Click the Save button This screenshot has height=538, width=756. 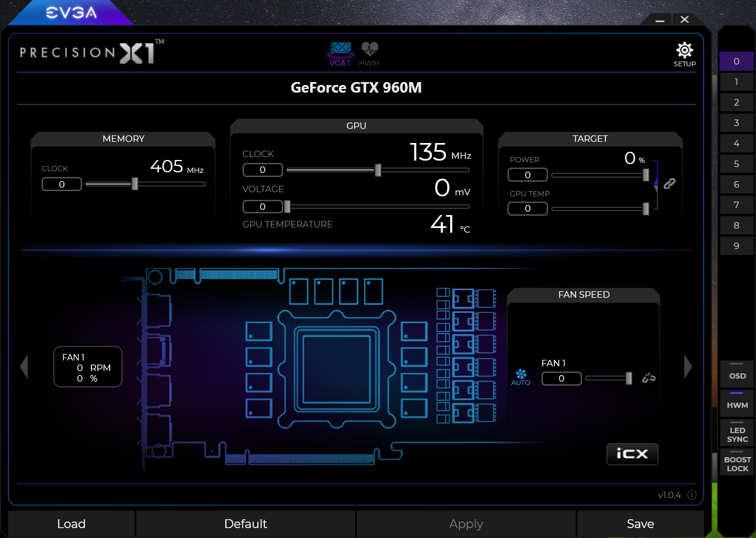(640, 524)
